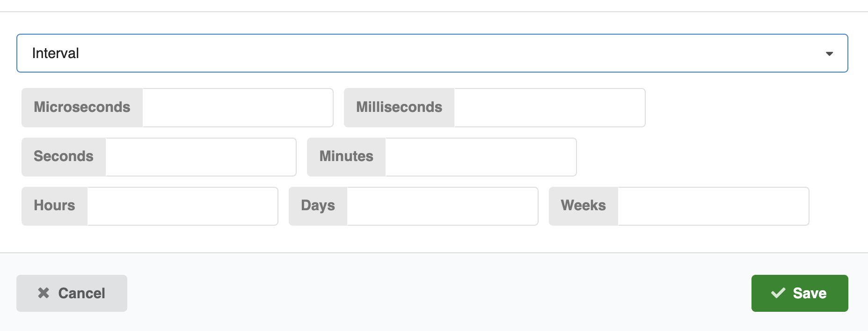Click the X icon on Cancel

(x=44, y=293)
